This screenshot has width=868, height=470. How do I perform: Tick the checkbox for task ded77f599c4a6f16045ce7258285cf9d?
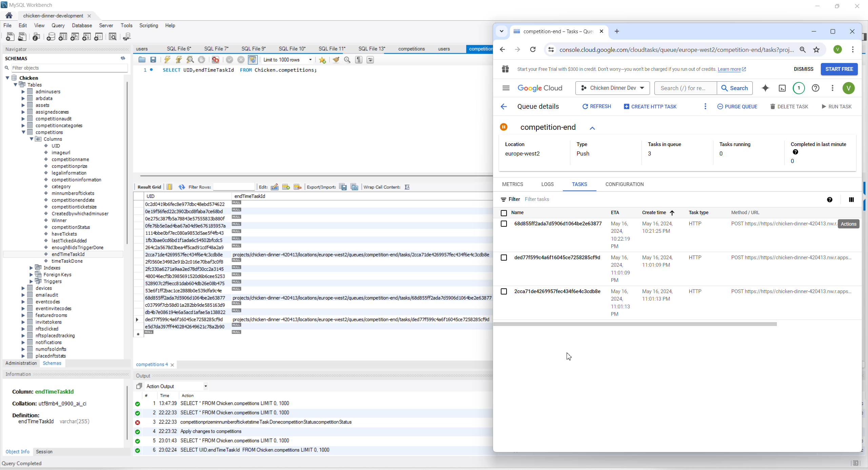504,258
